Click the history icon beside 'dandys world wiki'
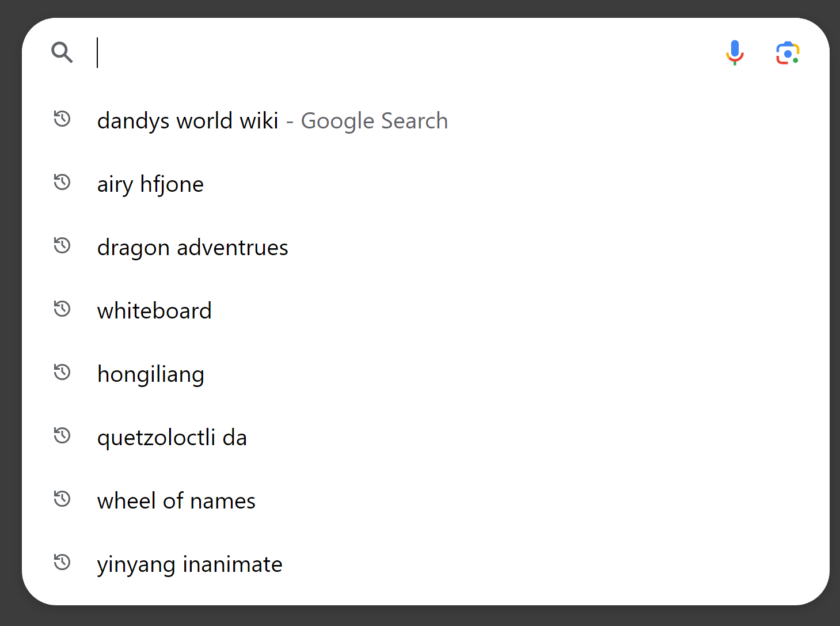Viewport: 840px width, 626px height. click(x=62, y=119)
